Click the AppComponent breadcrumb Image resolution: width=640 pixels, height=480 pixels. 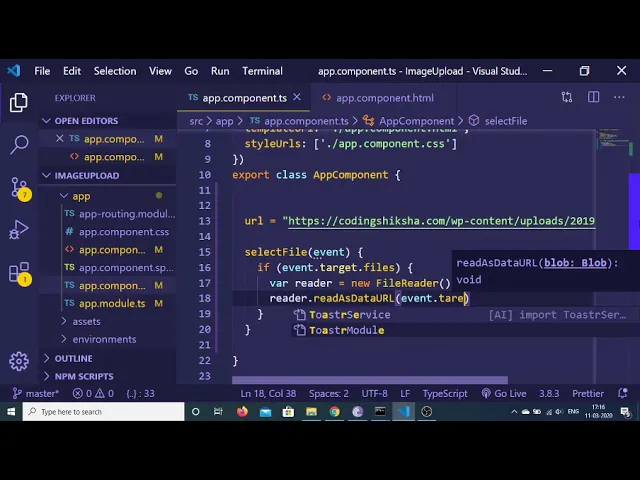point(416,121)
